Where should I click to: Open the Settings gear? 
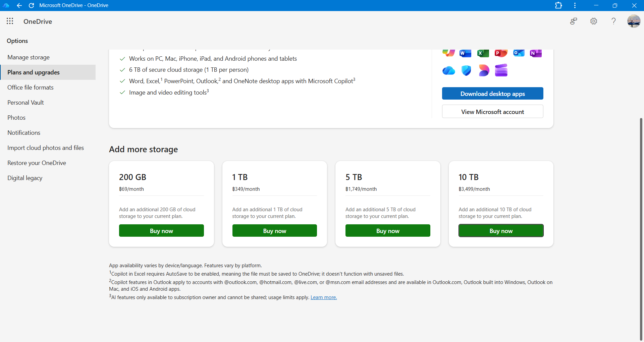(x=594, y=21)
